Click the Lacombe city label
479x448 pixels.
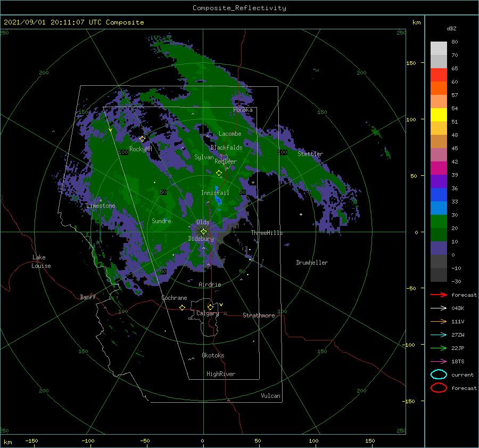click(x=230, y=134)
